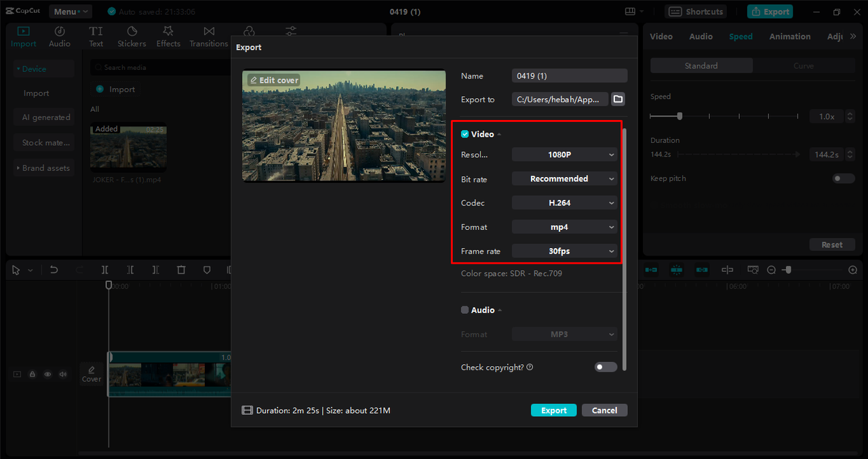Select AI generated in sidebar

(44, 117)
